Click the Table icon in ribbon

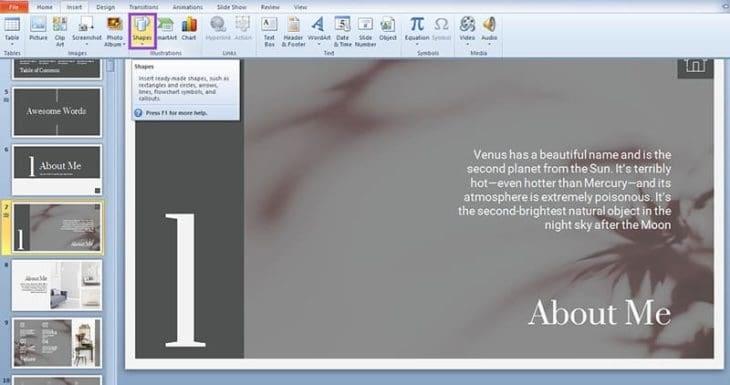click(12, 25)
